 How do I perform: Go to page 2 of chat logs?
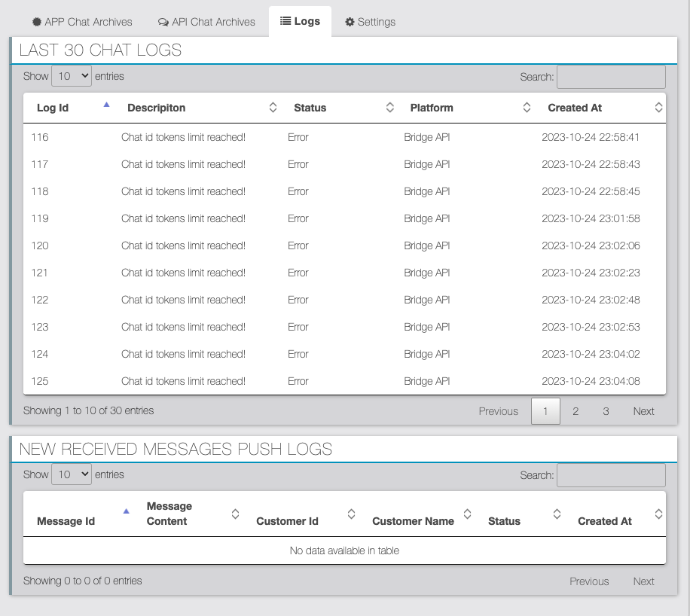[576, 411]
